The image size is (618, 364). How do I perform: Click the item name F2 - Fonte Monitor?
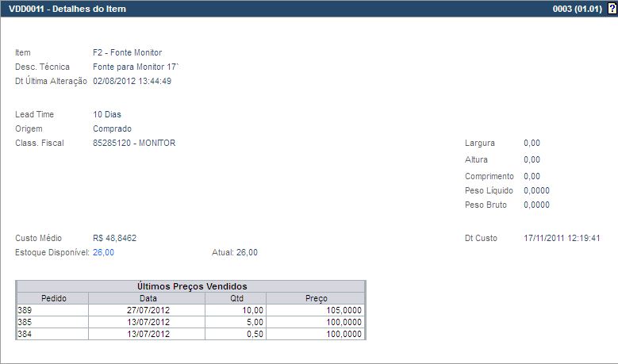[x=127, y=52]
